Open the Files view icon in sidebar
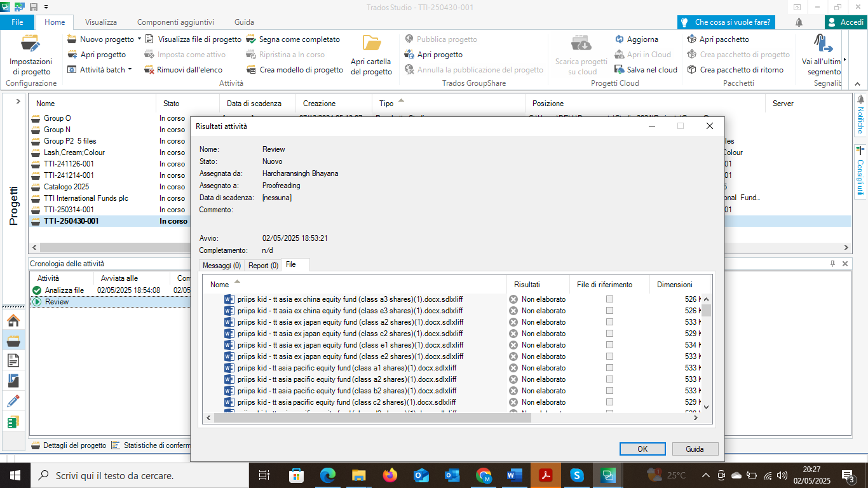 coord(13,360)
